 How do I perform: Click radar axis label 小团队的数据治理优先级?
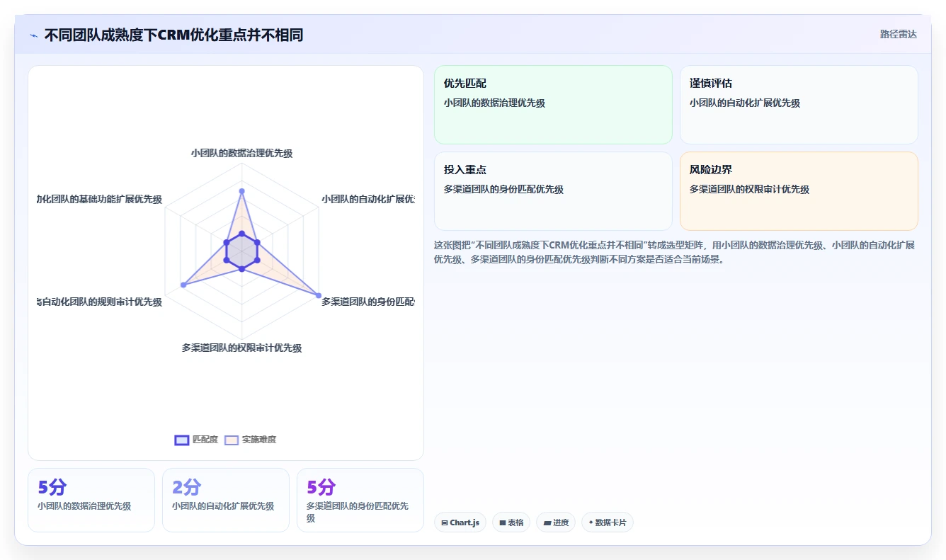pyautogui.click(x=241, y=153)
